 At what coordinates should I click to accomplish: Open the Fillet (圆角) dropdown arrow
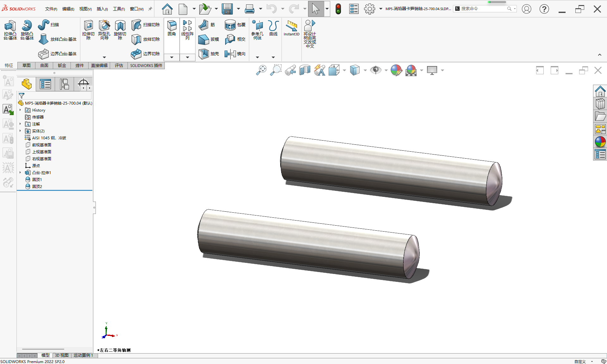tap(172, 57)
